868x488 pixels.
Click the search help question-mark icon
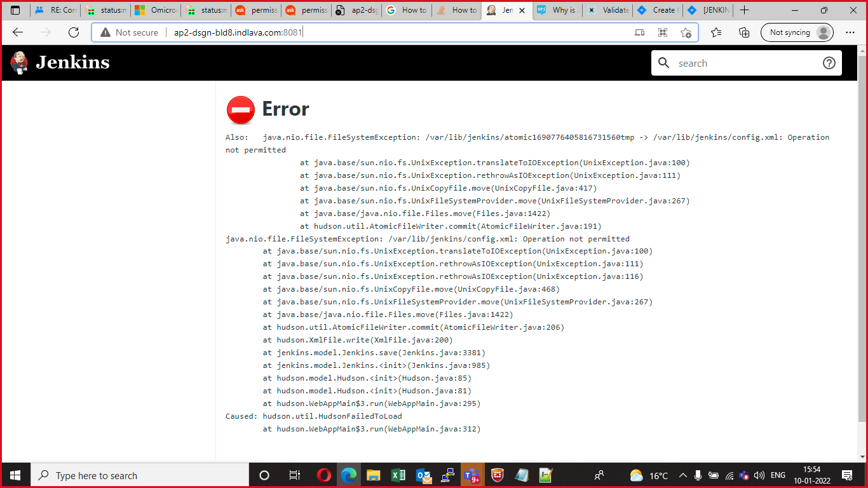tap(829, 63)
